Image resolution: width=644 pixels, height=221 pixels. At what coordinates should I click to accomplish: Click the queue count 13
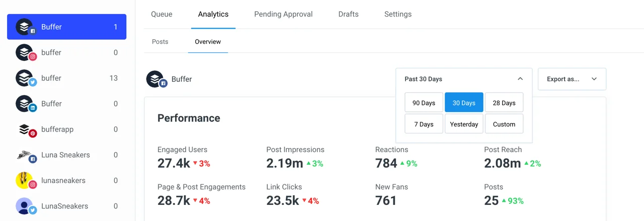[114, 78]
